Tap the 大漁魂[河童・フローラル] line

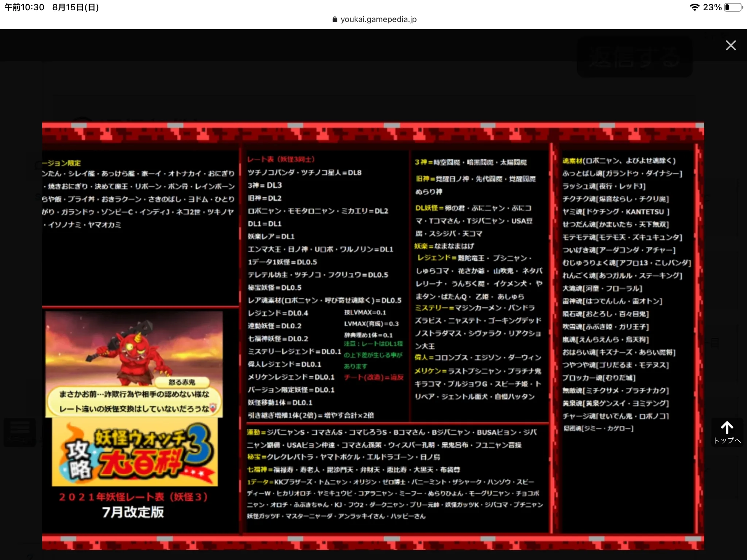(602, 288)
